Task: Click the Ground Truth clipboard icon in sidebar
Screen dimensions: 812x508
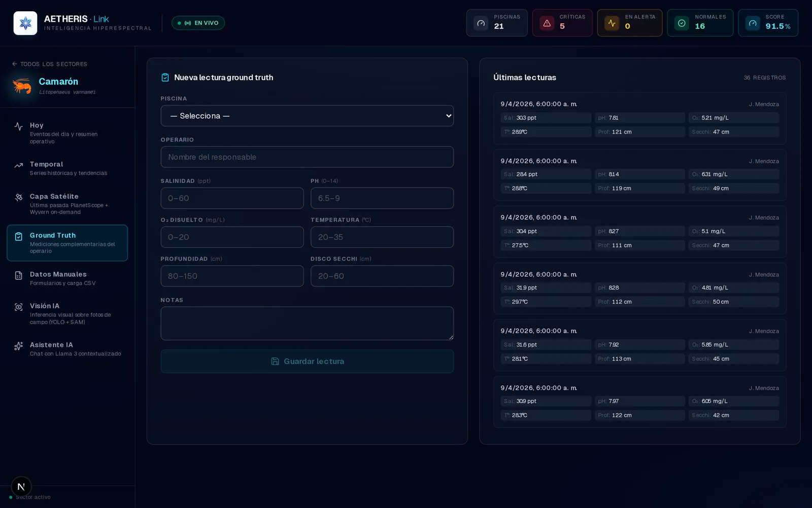Action: coord(19,236)
